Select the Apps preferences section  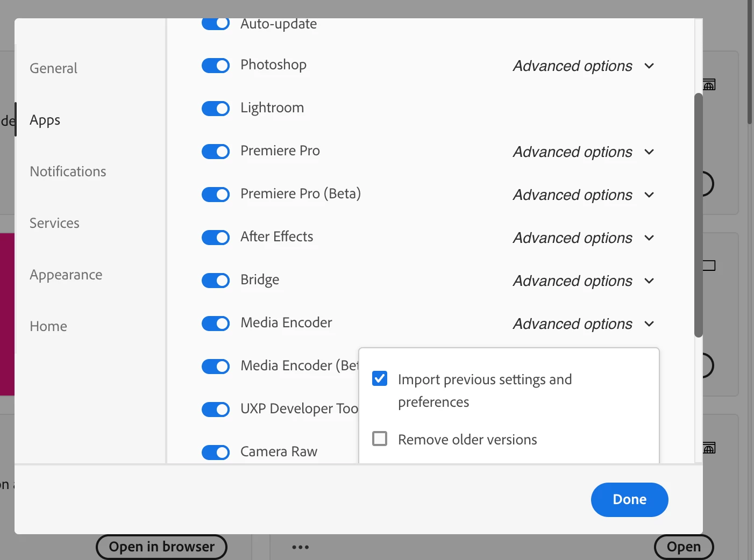[45, 120]
